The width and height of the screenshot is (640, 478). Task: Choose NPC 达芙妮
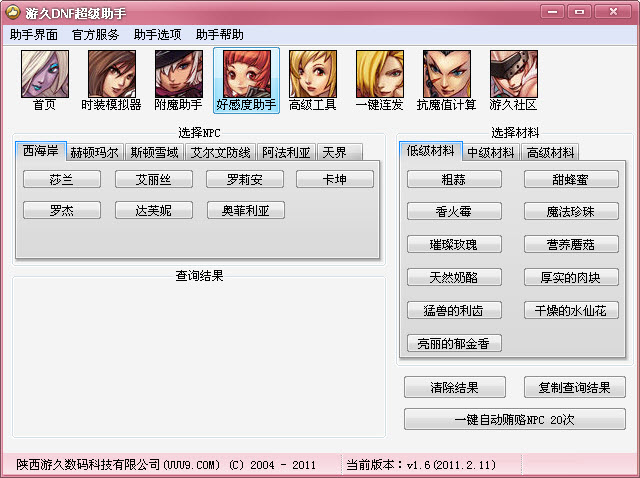click(x=153, y=210)
